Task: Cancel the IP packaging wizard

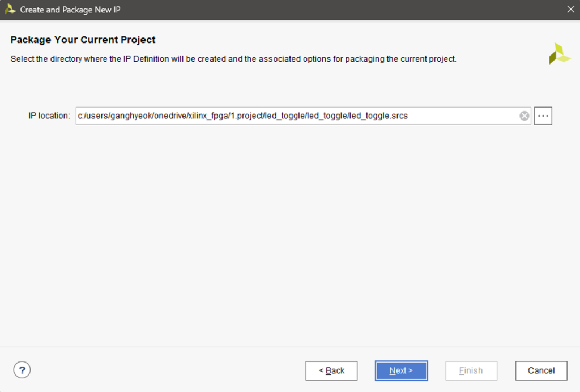Action: coord(541,370)
